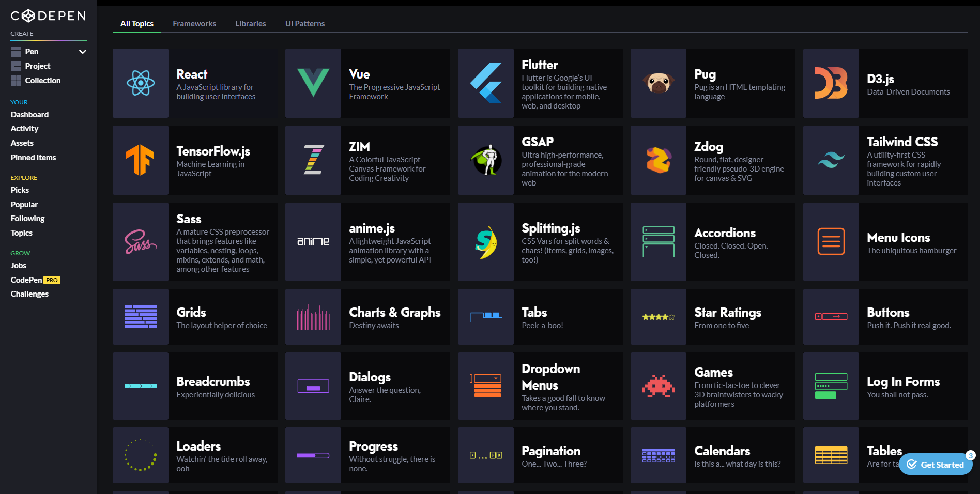Open the Tabs icon

point(486,317)
